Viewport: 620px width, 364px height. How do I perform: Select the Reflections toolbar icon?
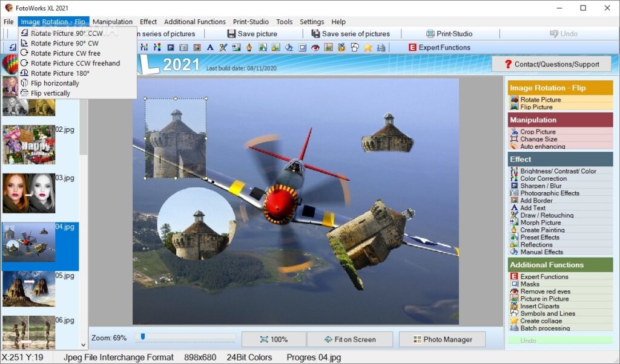tap(275, 47)
